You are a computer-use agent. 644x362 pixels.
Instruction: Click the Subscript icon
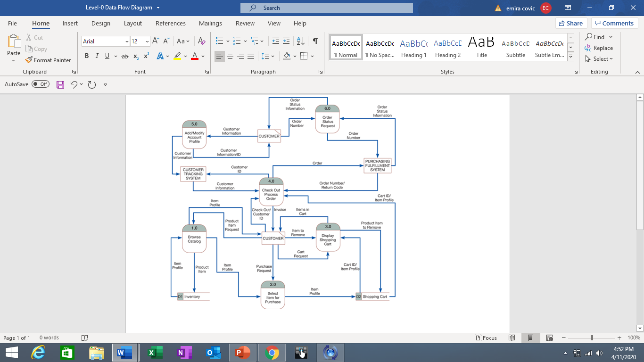(x=135, y=56)
